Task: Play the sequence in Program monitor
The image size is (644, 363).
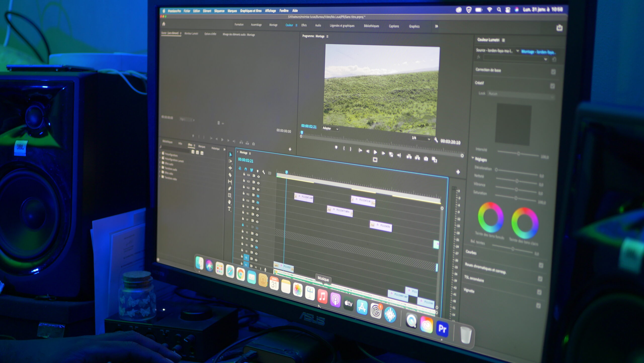Action: 375,152
